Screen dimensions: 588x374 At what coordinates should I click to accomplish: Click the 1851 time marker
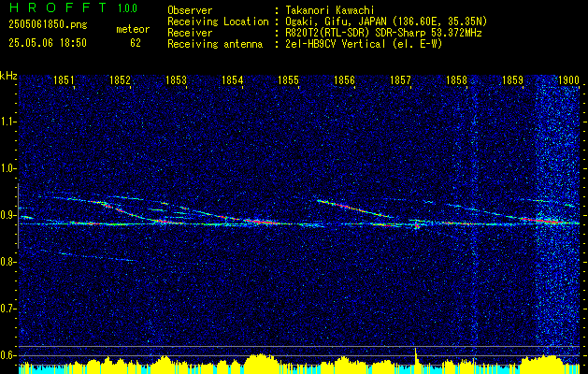tap(64, 79)
